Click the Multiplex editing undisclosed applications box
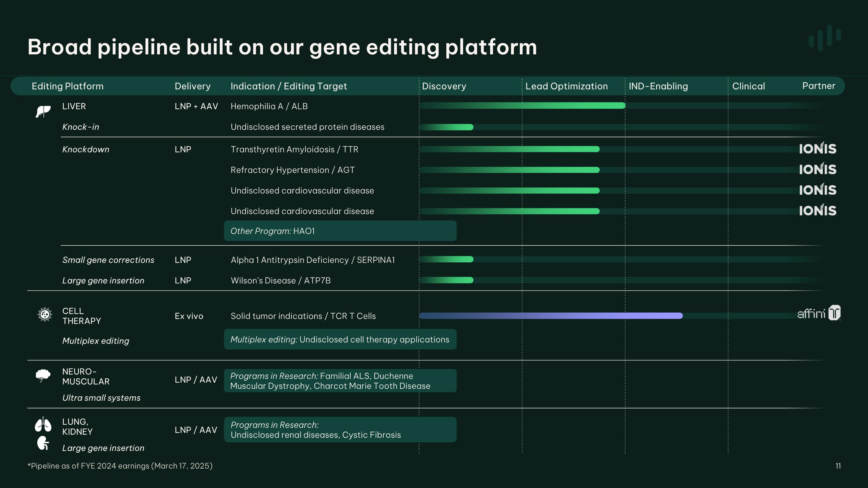868x488 pixels. click(340, 340)
